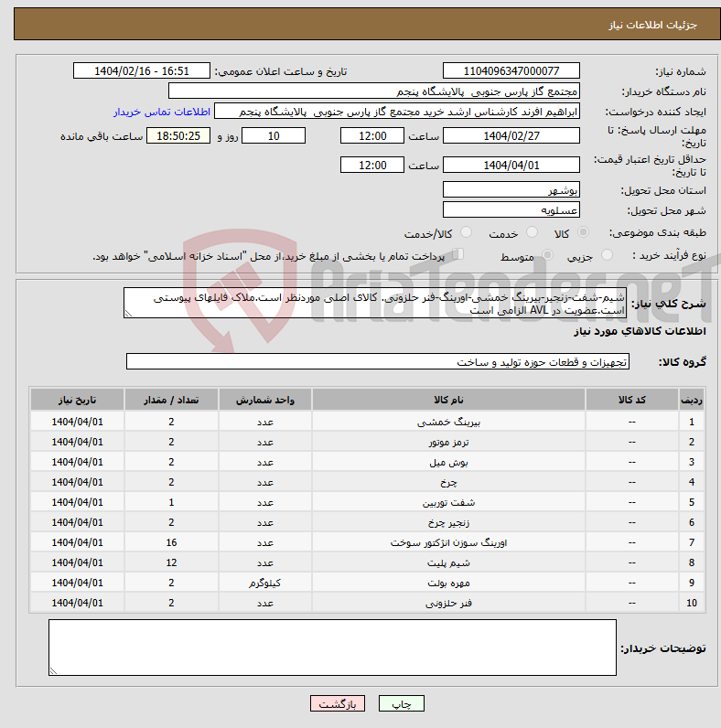Click the price validity time 12:00 field
The image size is (721, 728).
[372, 165]
